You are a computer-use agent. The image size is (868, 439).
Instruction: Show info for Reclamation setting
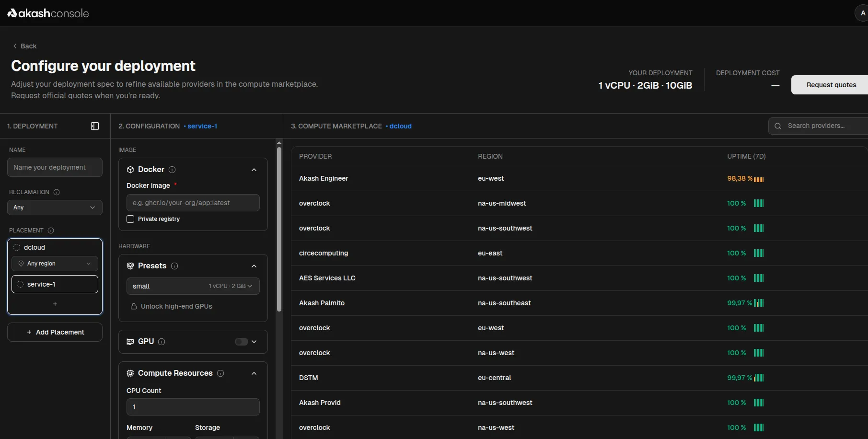point(57,192)
